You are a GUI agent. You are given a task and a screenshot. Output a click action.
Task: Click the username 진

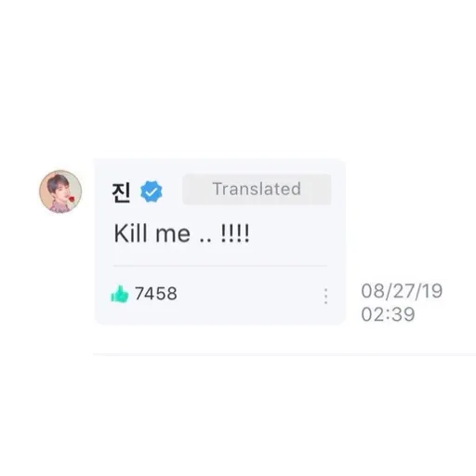[121, 192]
